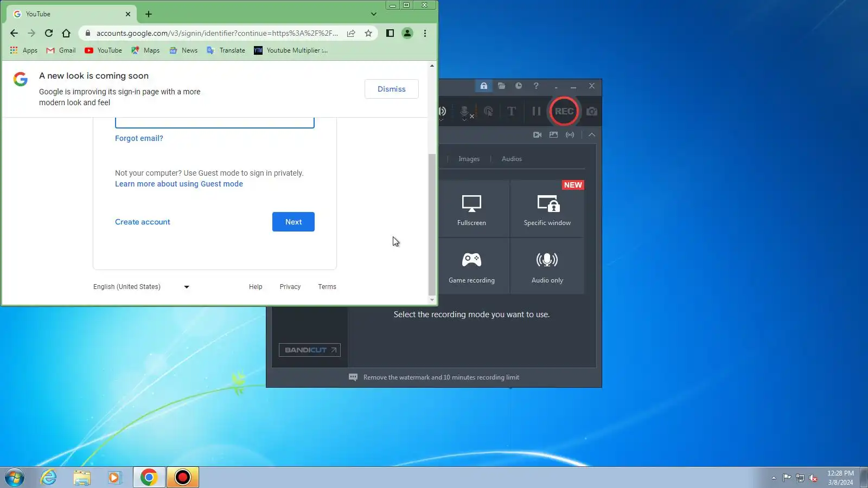Open Bandicam help question mark
The height and width of the screenshot is (488, 868).
(536, 86)
